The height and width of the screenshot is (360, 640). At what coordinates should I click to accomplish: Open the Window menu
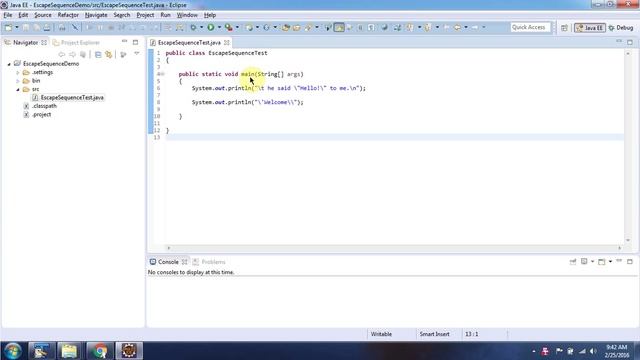click(x=187, y=15)
